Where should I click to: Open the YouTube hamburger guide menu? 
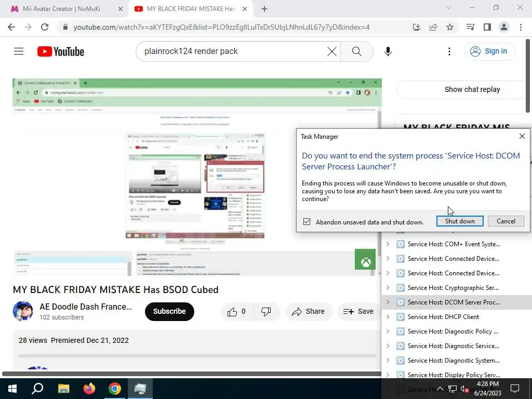pos(19,51)
